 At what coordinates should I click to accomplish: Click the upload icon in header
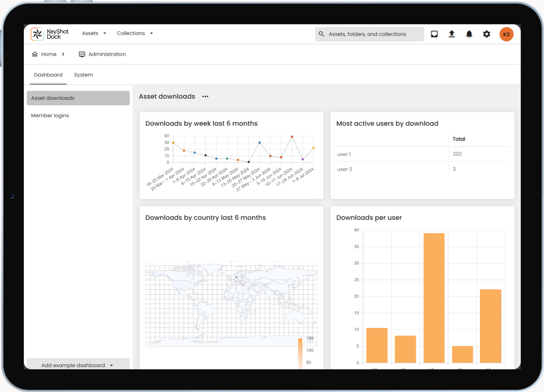click(452, 34)
